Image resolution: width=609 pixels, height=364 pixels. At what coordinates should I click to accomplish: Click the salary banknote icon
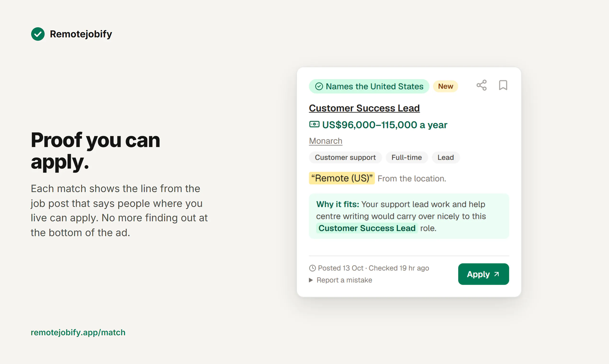(x=314, y=124)
